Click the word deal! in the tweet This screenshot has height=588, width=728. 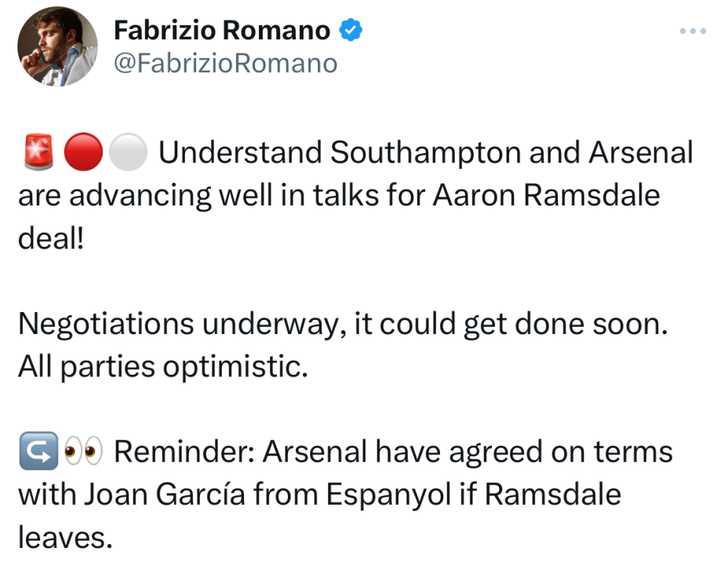tap(49, 238)
